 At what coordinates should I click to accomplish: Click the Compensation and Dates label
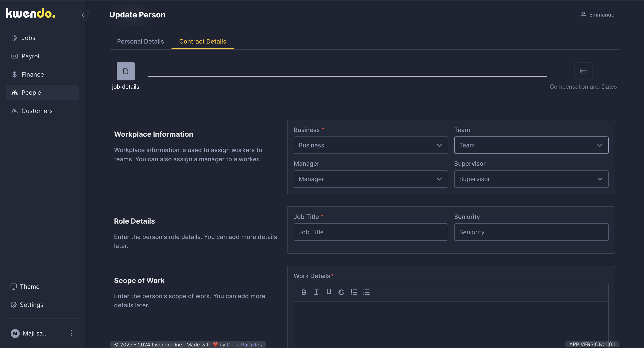[x=583, y=87]
